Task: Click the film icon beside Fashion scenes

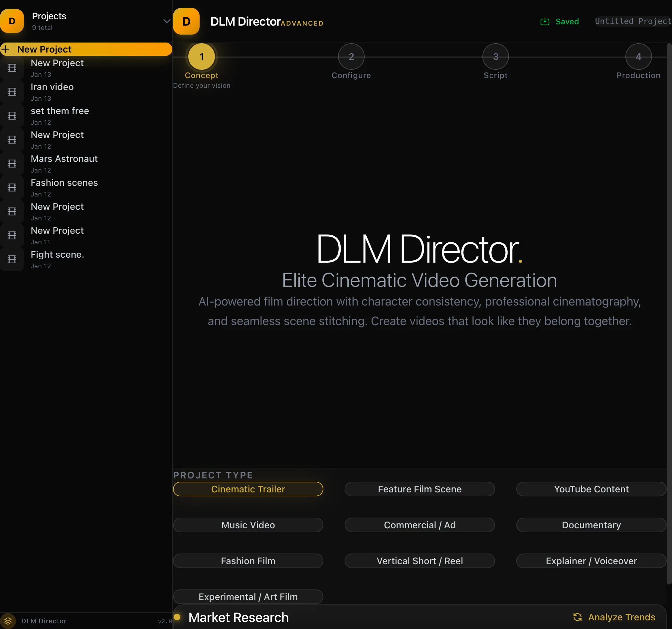Action: coord(12,188)
